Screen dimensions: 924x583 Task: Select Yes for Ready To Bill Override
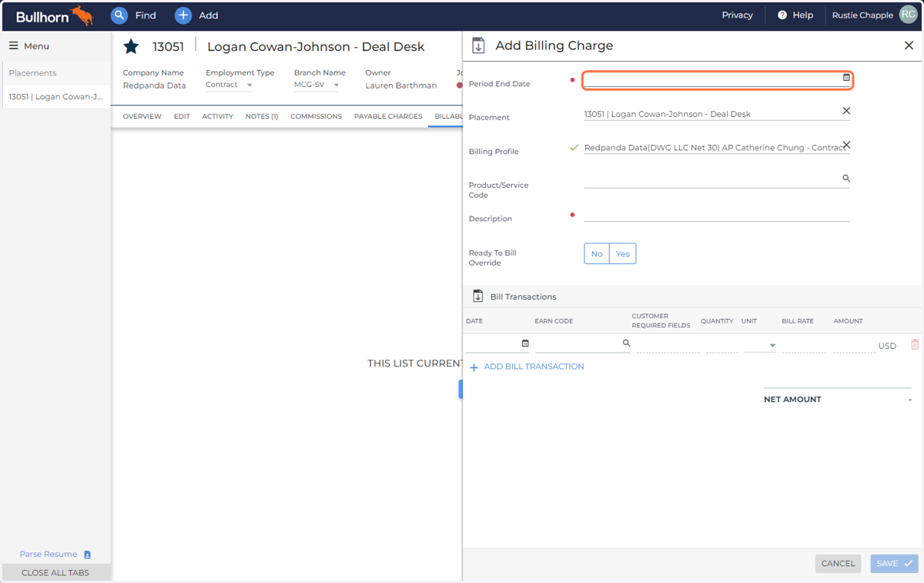point(623,253)
